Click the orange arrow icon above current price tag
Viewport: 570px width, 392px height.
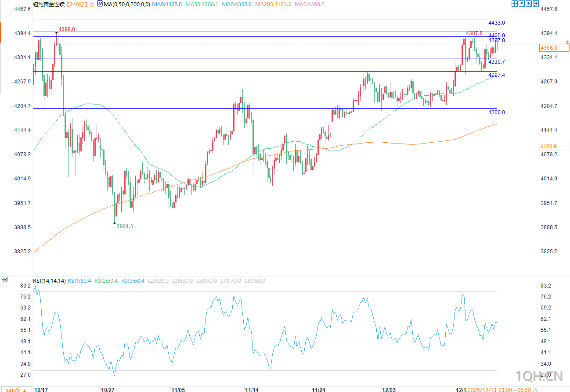point(567,42)
